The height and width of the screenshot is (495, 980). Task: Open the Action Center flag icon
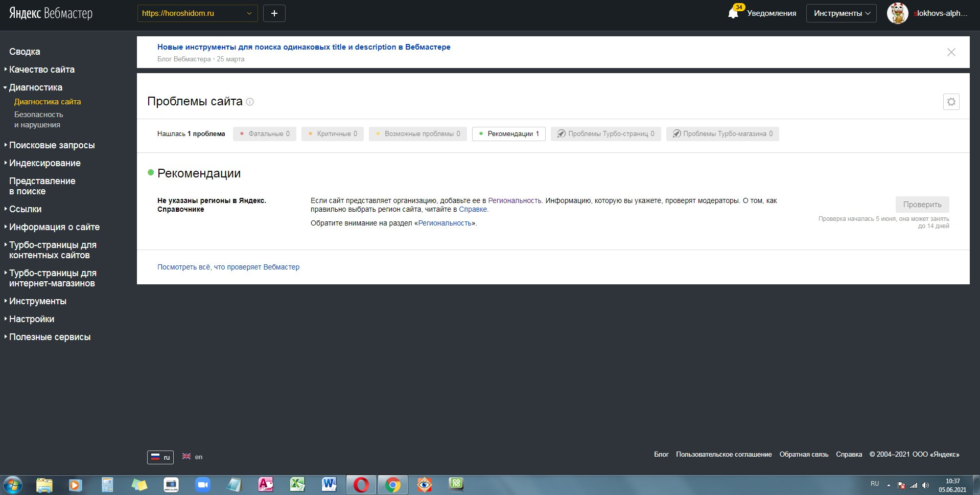coord(901,485)
